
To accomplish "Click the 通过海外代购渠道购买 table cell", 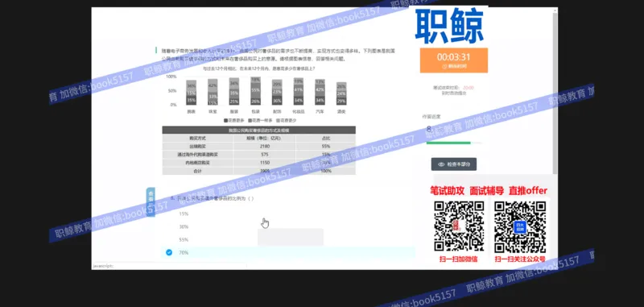I will click(197, 155).
